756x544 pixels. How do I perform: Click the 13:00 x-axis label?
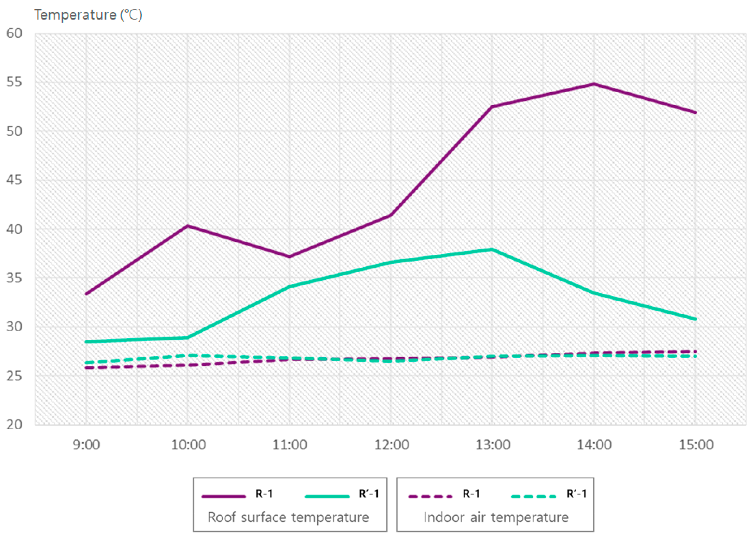(x=493, y=445)
